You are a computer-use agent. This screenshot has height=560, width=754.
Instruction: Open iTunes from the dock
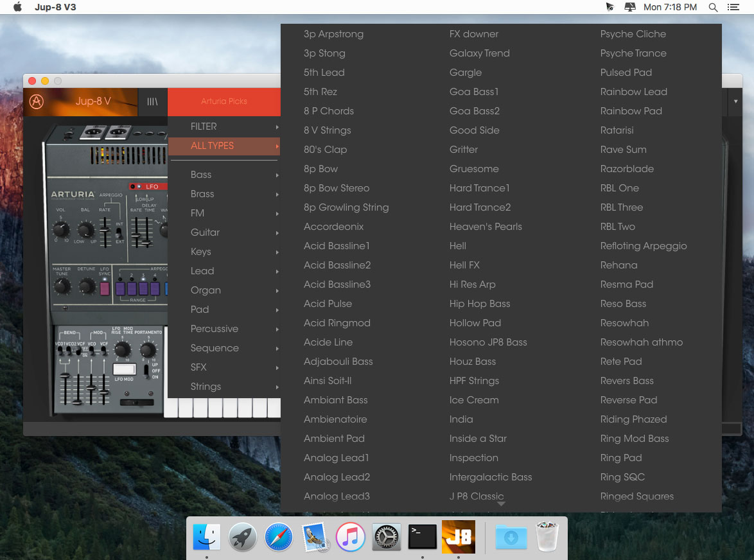coord(350,536)
